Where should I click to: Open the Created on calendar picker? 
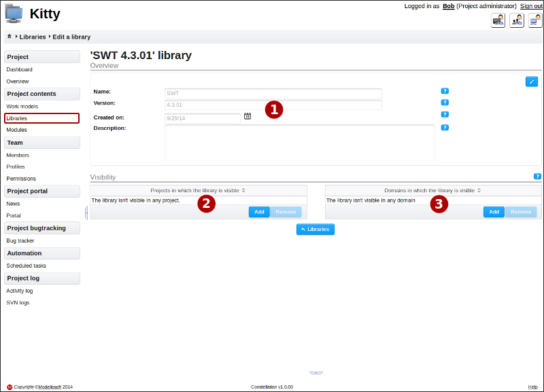click(x=248, y=116)
